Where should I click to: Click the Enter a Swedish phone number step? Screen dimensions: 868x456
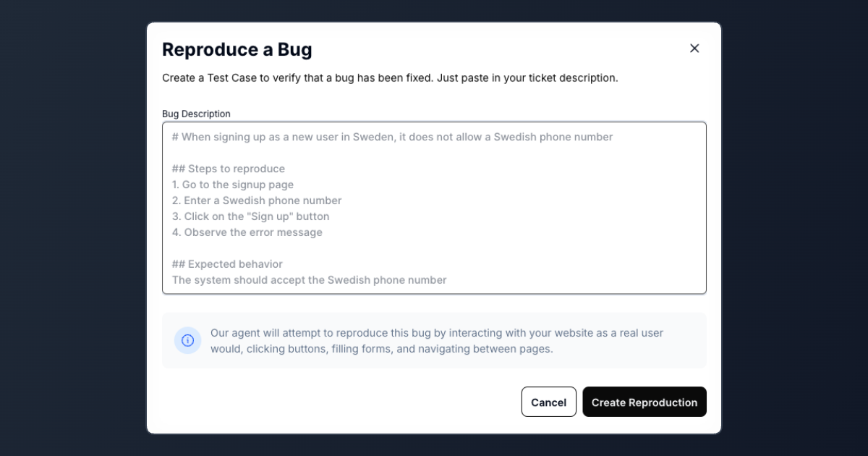[x=257, y=200]
